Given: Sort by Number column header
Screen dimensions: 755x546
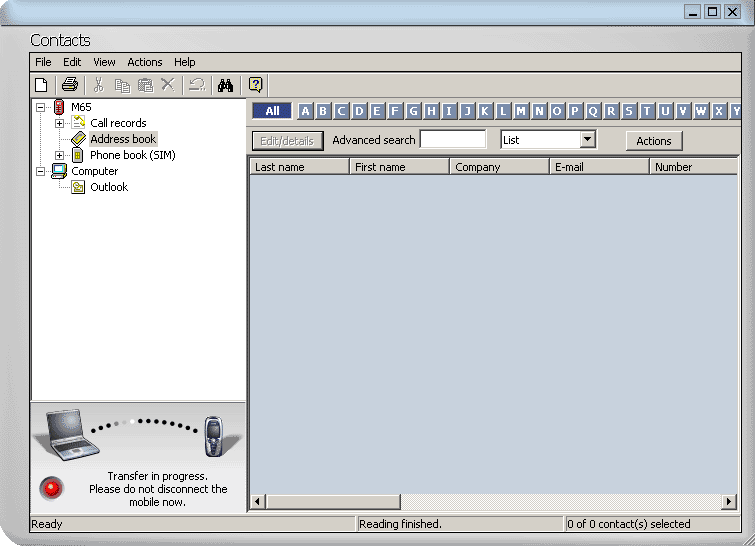Looking at the screenshot, I should (693, 167).
